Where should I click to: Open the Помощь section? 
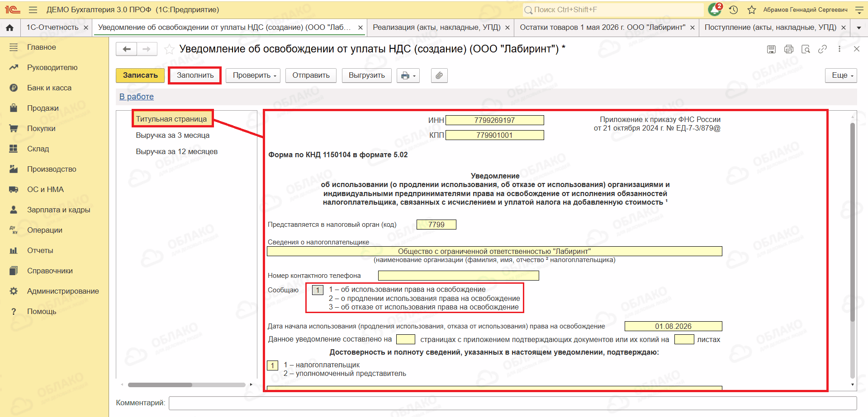coord(42,311)
